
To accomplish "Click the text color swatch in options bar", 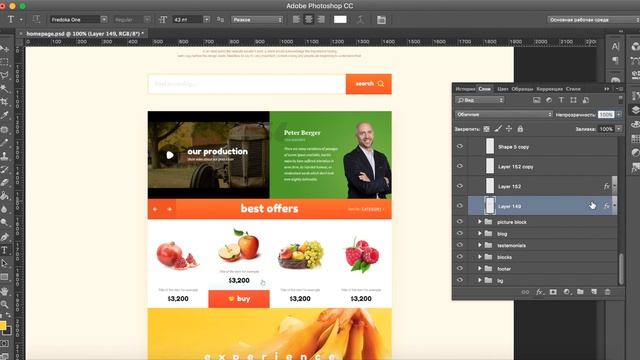I will click(x=340, y=19).
